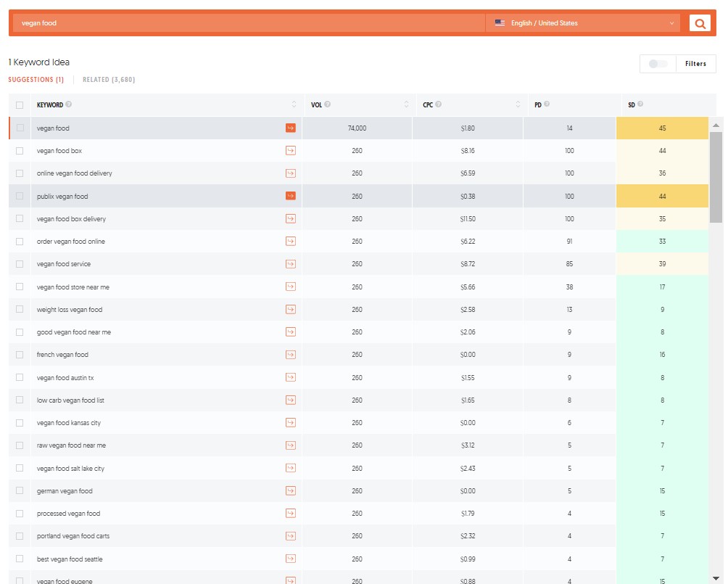Click the info icon next to SD header
The height and width of the screenshot is (584, 728).
tap(642, 104)
